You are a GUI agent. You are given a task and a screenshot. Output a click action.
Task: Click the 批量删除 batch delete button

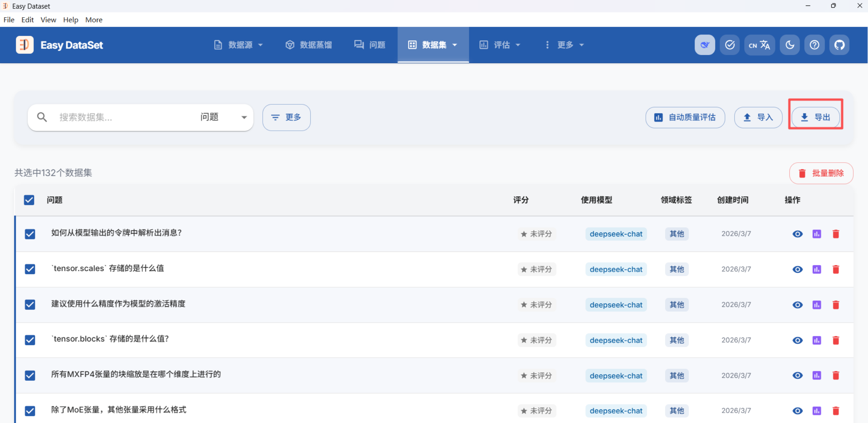[x=821, y=173]
